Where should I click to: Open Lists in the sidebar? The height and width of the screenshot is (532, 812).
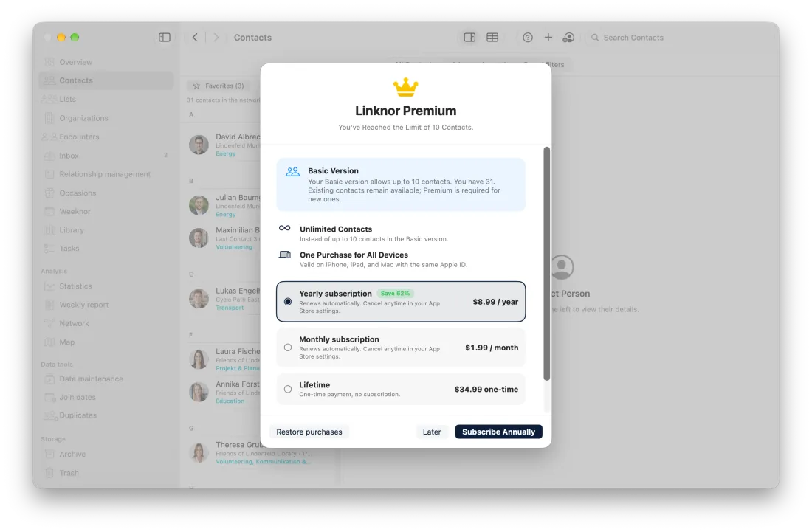tap(106, 99)
